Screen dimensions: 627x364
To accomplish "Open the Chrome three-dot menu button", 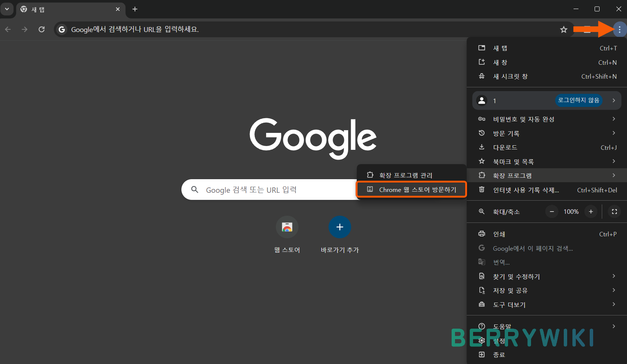I will point(619,29).
